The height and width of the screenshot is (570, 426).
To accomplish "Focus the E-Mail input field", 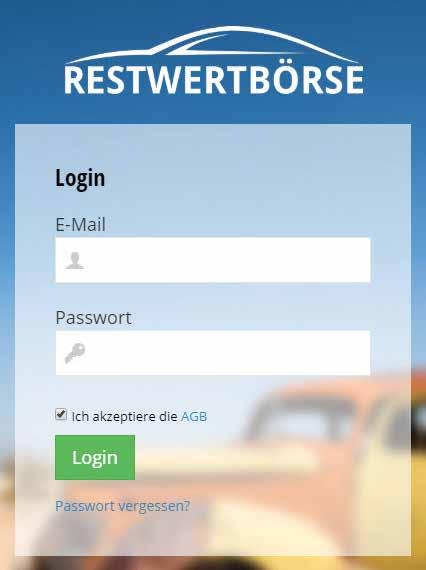I will point(213,260).
